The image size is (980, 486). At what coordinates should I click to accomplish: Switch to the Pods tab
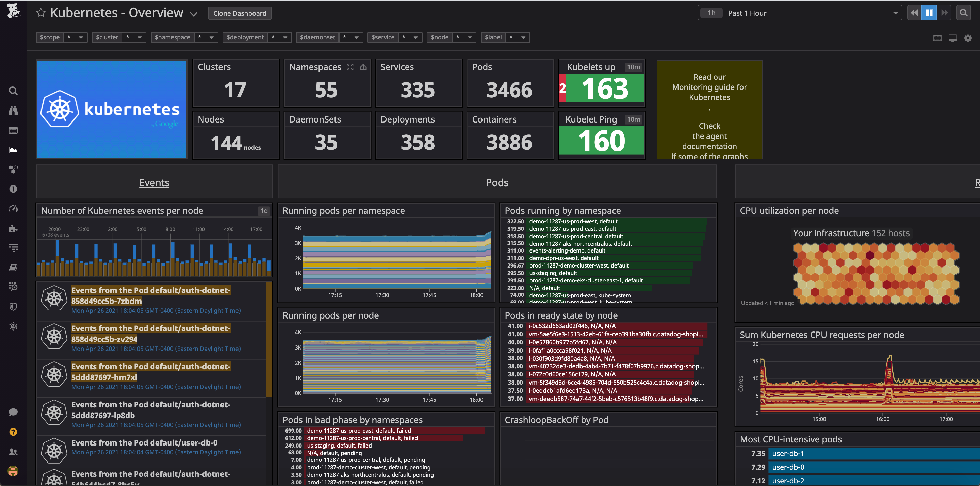click(496, 182)
